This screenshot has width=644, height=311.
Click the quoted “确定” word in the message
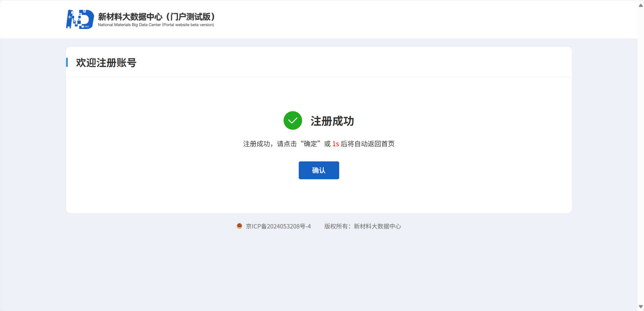click(x=311, y=144)
